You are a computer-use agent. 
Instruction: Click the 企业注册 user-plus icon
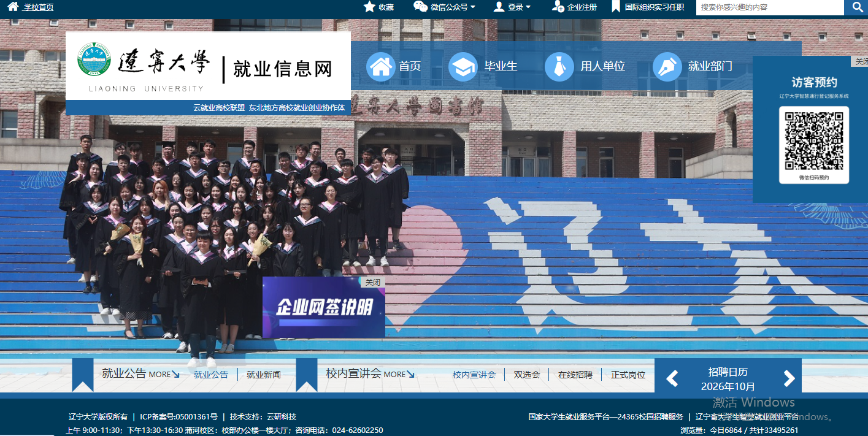(x=558, y=7)
